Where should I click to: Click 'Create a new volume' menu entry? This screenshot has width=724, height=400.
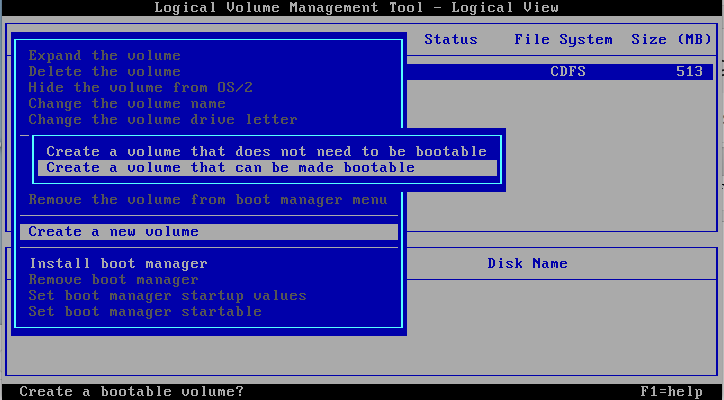click(x=113, y=232)
